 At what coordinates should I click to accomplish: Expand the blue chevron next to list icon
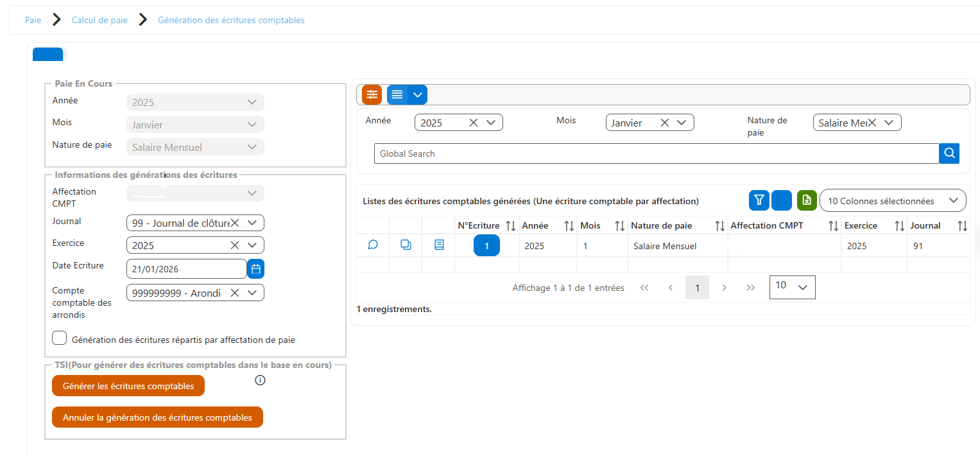(x=417, y=94)
